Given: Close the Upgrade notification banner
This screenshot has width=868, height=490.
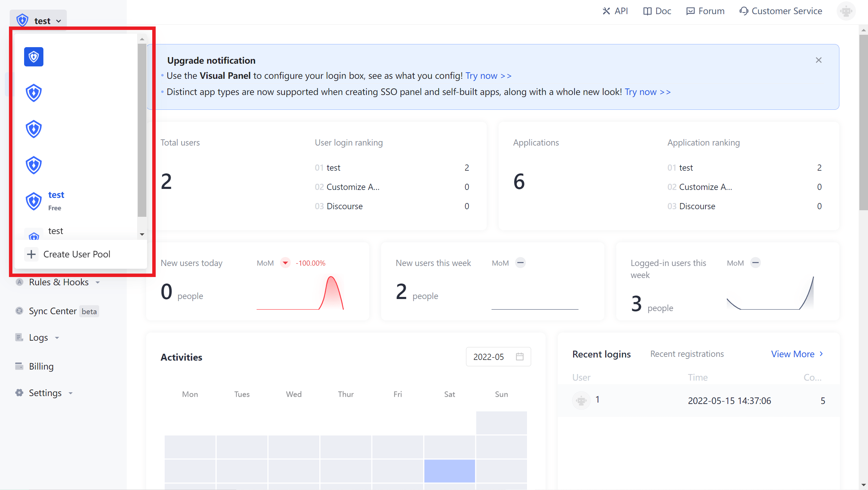Looking at the screenshot, I should coord(818,60).
